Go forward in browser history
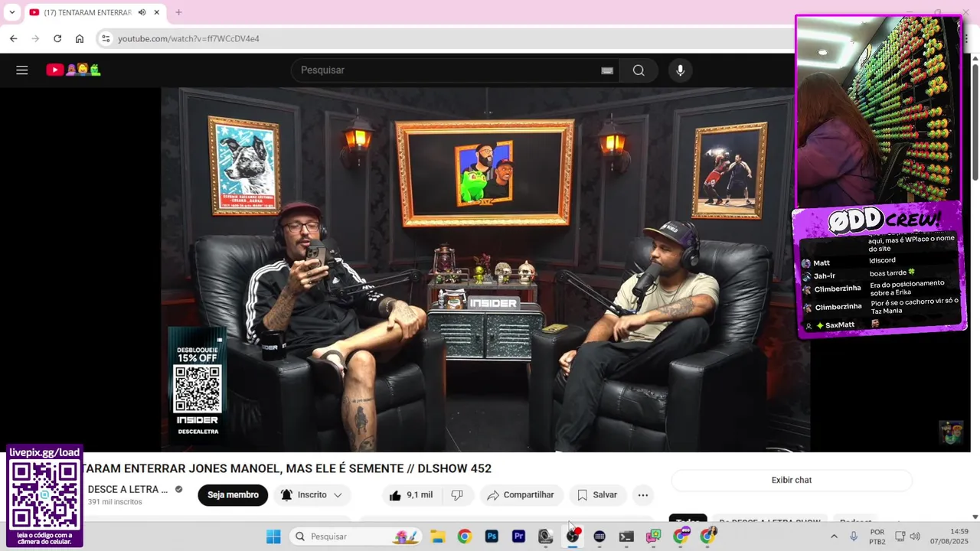The height and width of the screenshot is (551, 980). pos(35,38)
